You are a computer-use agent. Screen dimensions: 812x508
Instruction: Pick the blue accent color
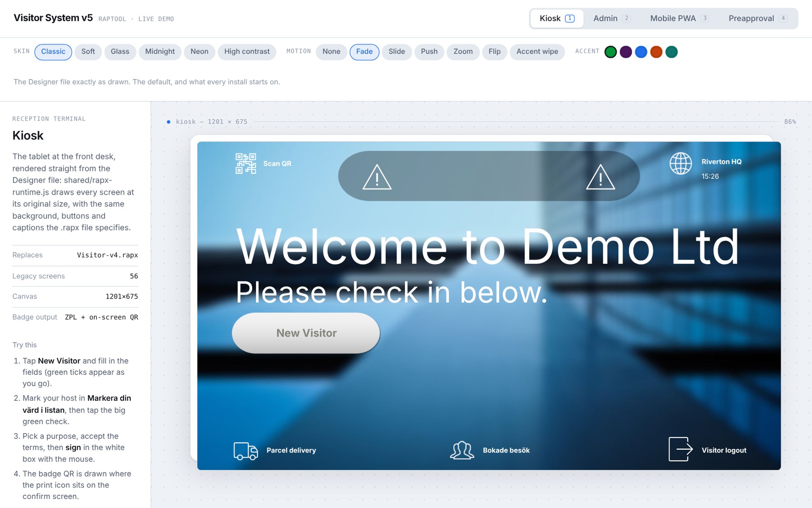tap(641, 52)
